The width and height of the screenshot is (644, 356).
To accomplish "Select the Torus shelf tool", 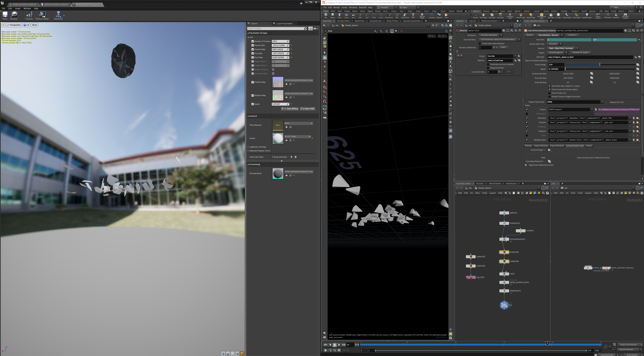I will pos(346,16).
